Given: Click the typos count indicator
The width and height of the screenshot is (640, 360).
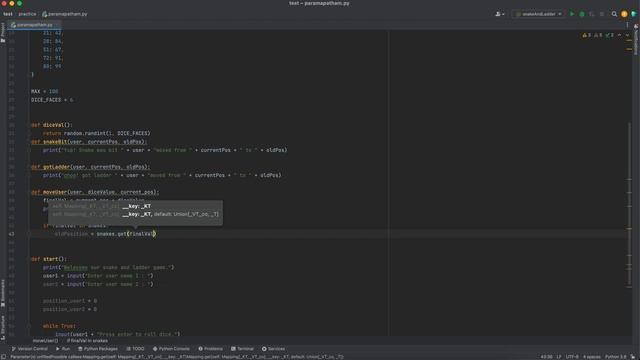Looking at the screenshot, I should (x=609, y=36).
